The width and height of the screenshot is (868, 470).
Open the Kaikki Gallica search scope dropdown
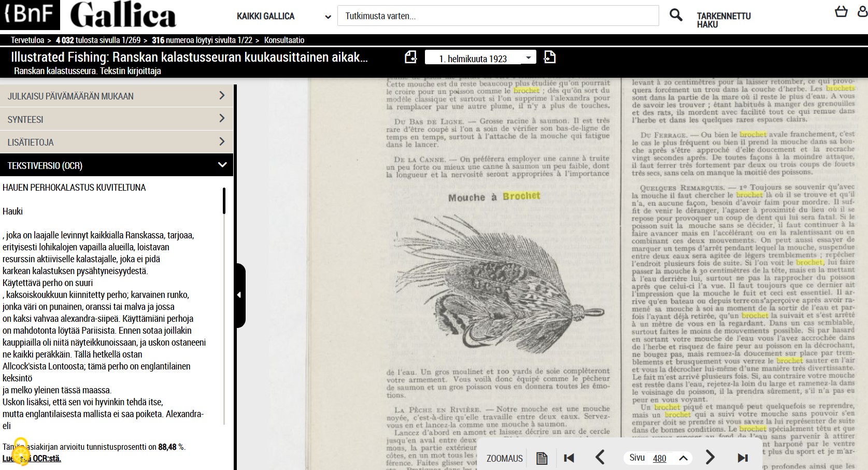283,17
